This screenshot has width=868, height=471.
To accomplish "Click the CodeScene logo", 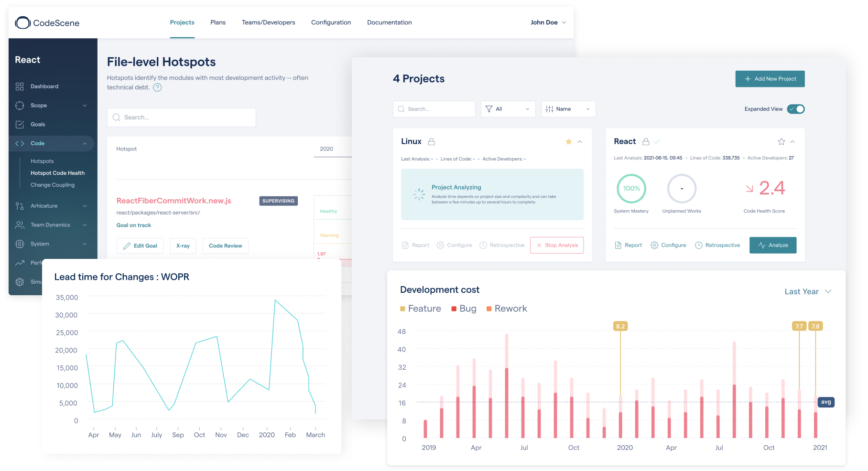I will coord(47,22).
